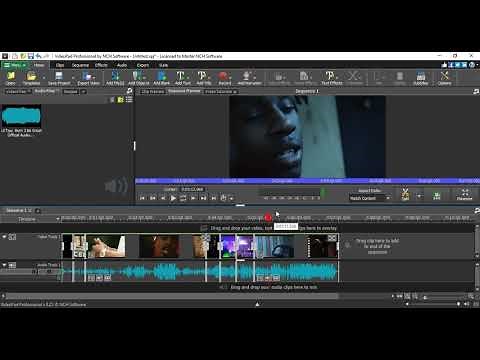Screen dimensions: 480x360
Task: Select the audio clip thumbnail in bin
Action: tap(21, 116)
